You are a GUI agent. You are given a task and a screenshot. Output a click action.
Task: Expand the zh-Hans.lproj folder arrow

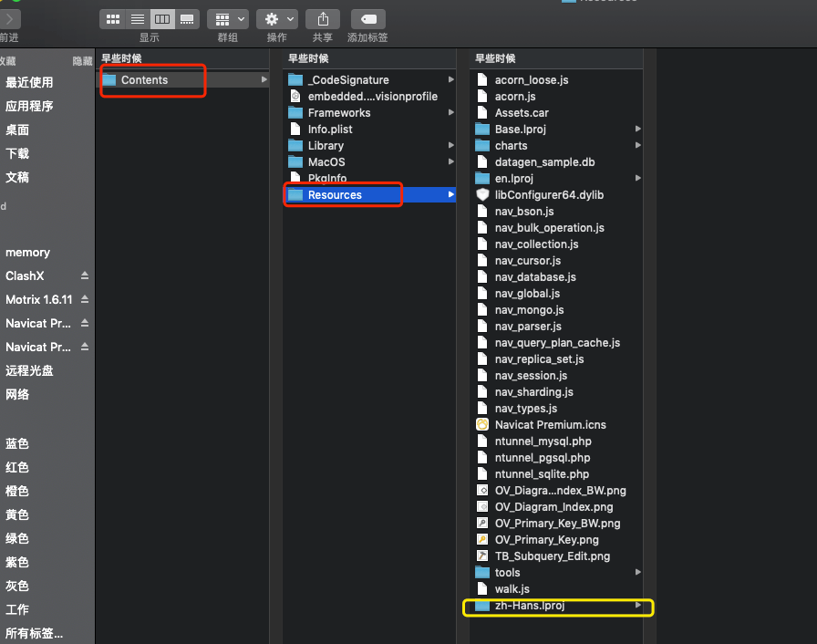pyautogui.click(x=637, y=605)
